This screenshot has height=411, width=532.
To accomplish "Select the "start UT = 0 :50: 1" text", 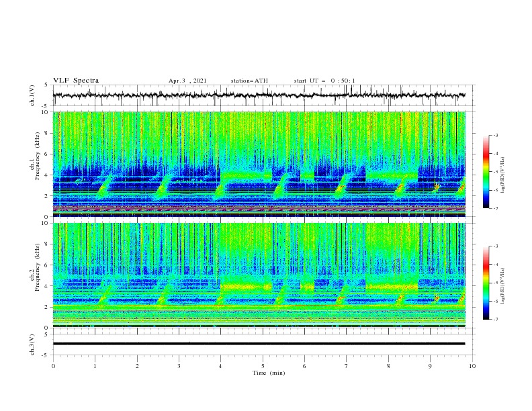I will pos(324,81).
